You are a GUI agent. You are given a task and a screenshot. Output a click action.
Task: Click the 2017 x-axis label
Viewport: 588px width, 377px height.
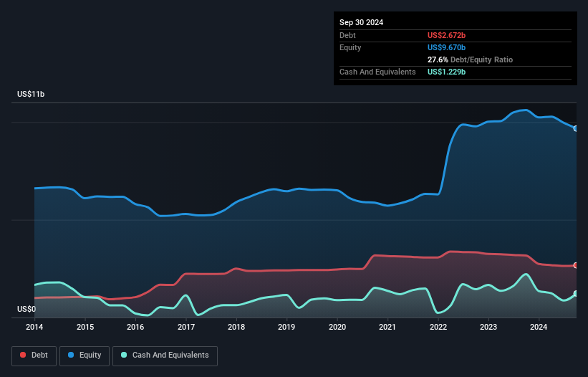click(x=186, y=327)
